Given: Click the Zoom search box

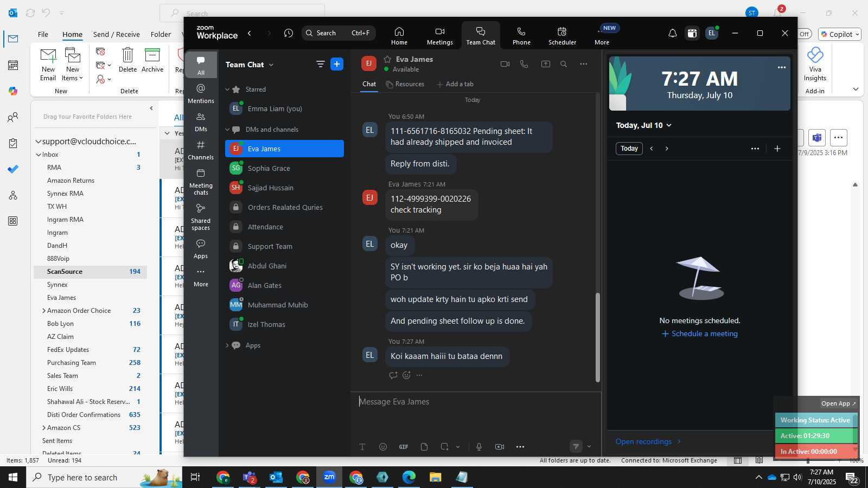Looking at the screenshot, I should (339, 33).
